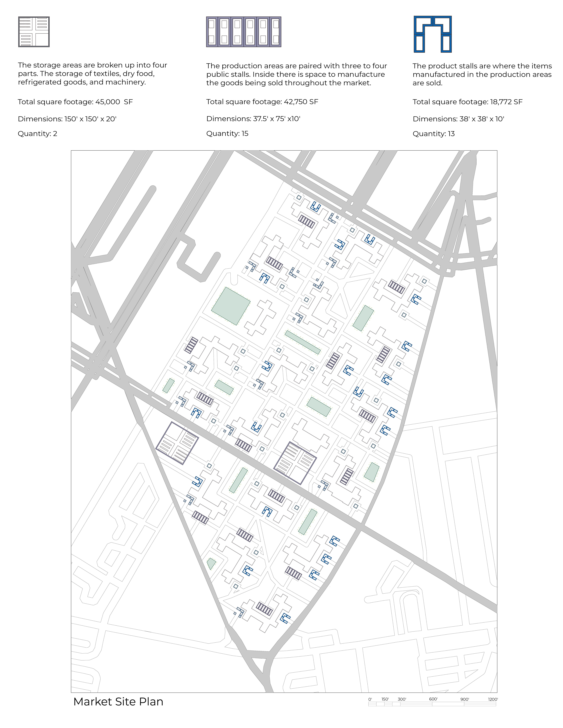Select the product stalls description paragraph
Screen dimensions: 563x728
482,74
